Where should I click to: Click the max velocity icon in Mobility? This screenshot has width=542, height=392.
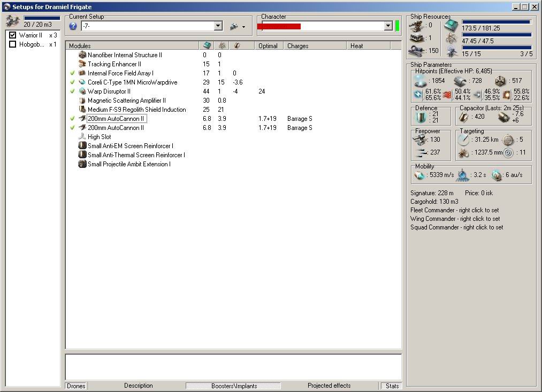coord(419,175)
